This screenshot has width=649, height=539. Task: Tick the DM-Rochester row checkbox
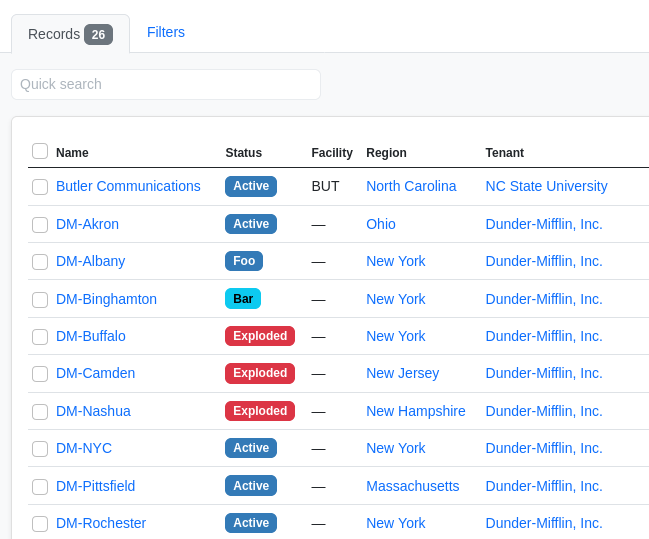pos(40,524)
